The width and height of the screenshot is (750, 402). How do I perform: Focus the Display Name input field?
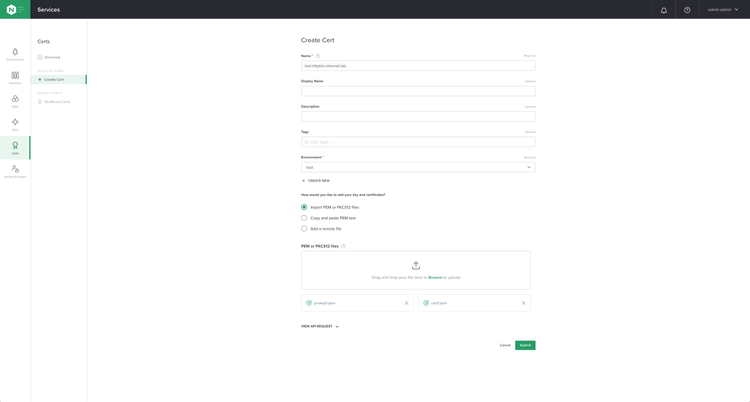click(x=418, y=91)
